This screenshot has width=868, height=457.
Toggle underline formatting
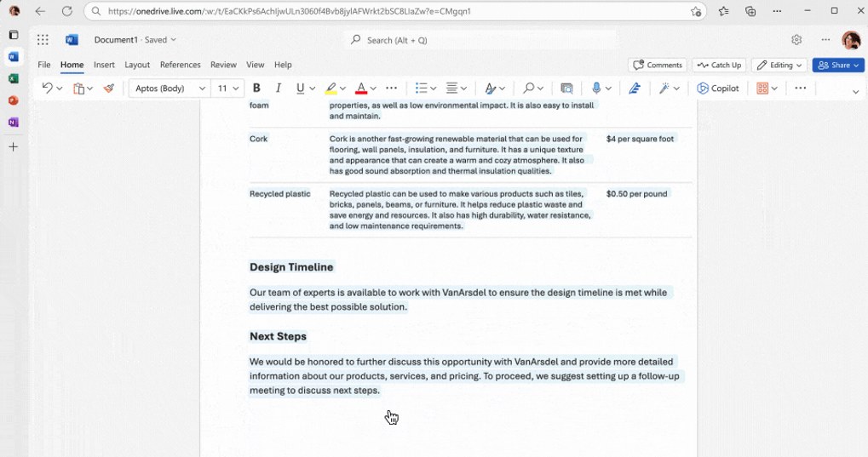pyautogui.click(x=300, y=88)
